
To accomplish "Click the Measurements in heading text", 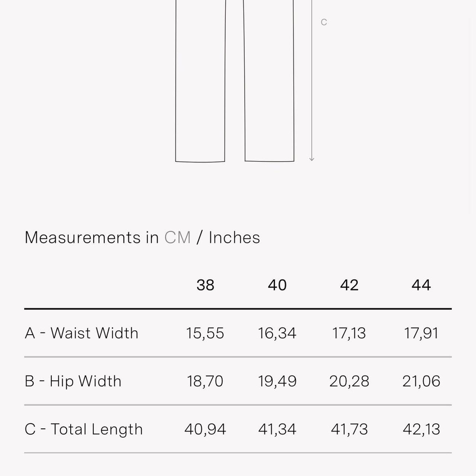I will 91,237.
